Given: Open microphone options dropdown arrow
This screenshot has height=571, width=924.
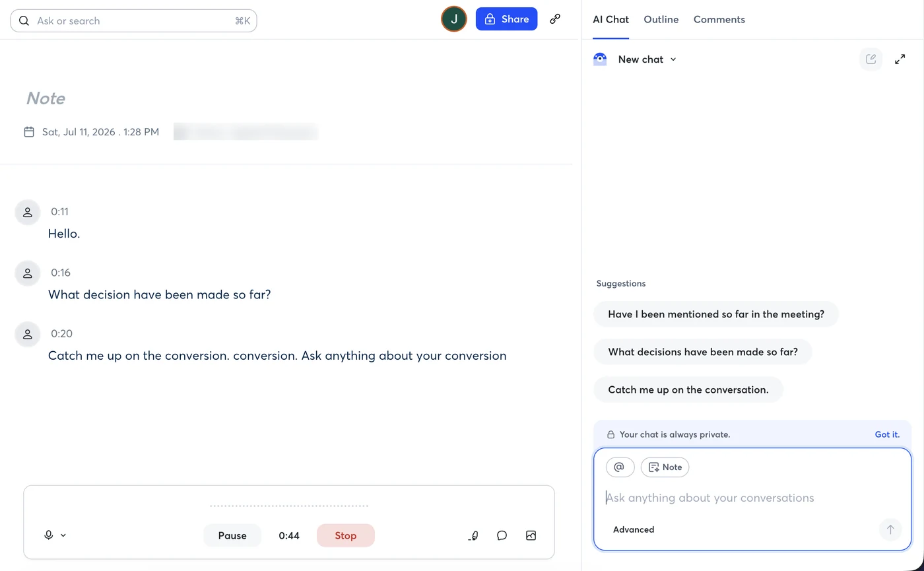Looking at the screenshot, I should coord(63,535).
